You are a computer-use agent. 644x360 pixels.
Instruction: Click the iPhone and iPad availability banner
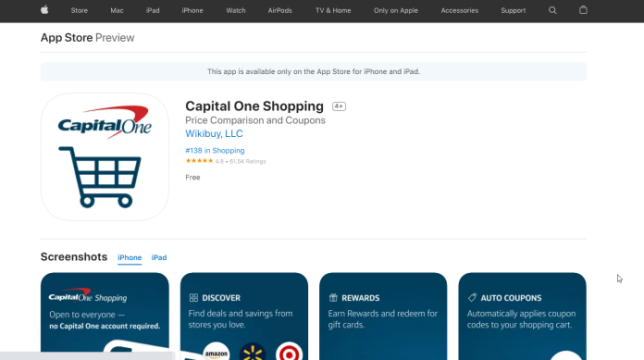tap(314, 71)
